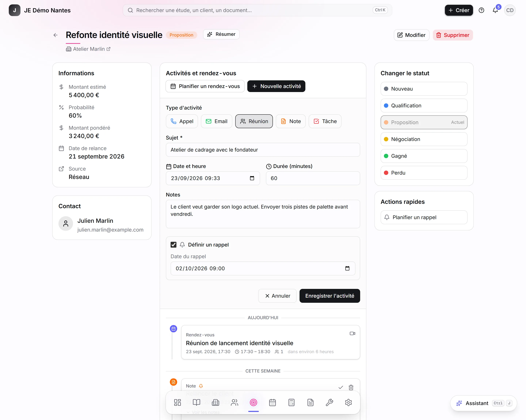
Task: Click the Créer button
Action: point(459,10)
